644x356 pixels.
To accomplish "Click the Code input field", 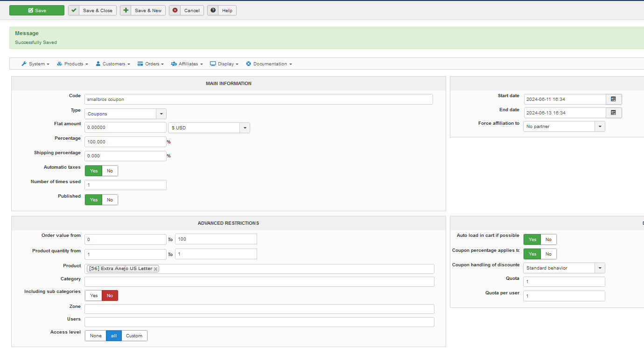I will point(259,99).
